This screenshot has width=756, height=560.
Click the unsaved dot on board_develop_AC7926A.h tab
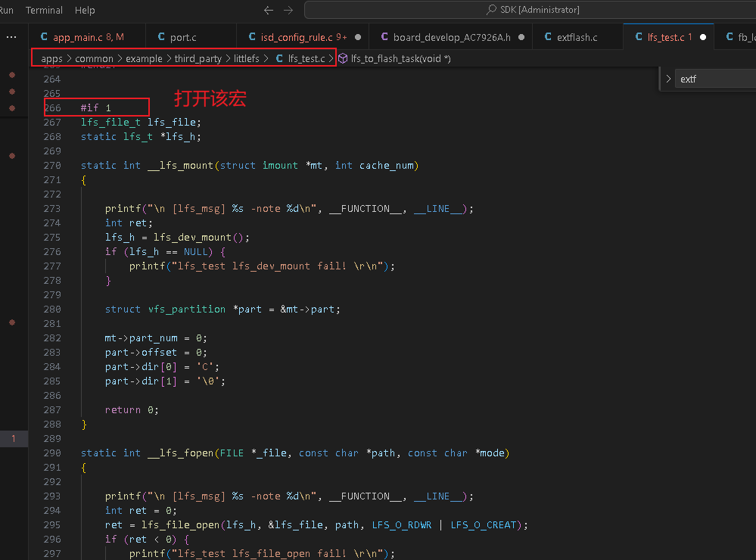(x=521, y=37)
